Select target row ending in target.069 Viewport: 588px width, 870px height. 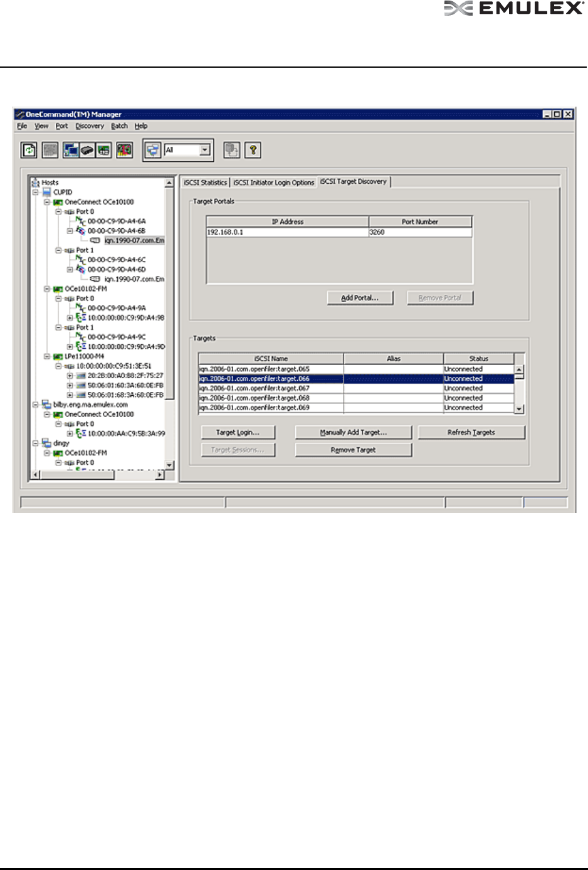356,408
